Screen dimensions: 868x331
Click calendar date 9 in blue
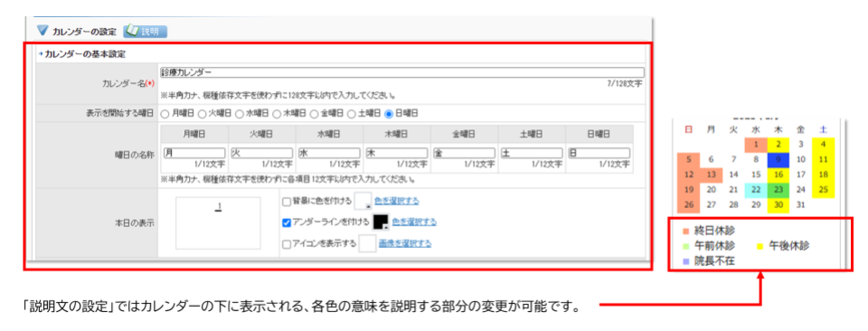point(778,160)
